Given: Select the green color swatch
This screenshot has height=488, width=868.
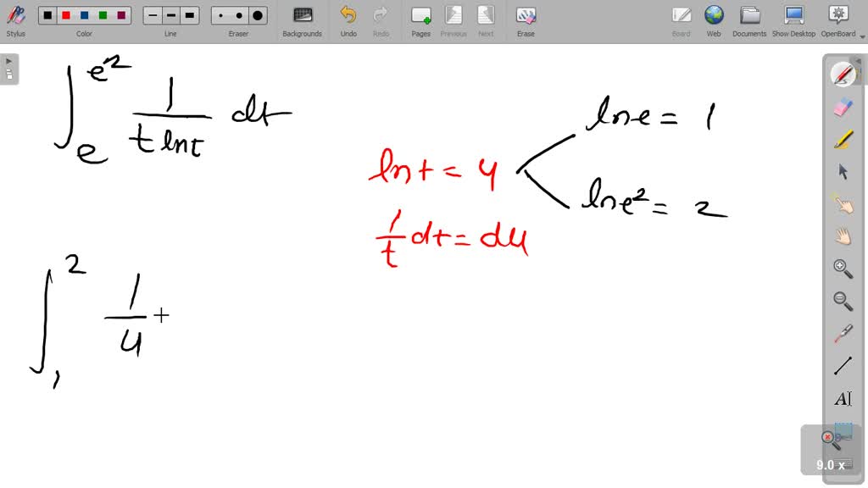Looking at the screenshot, I should click(x=103, y=14).
